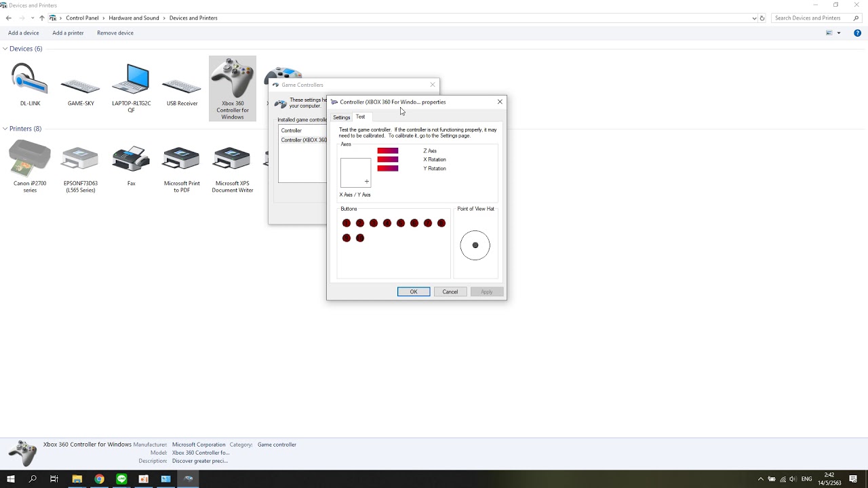Click Add a device command
This screenshot has width=868, height=488.
coord(24,33)
